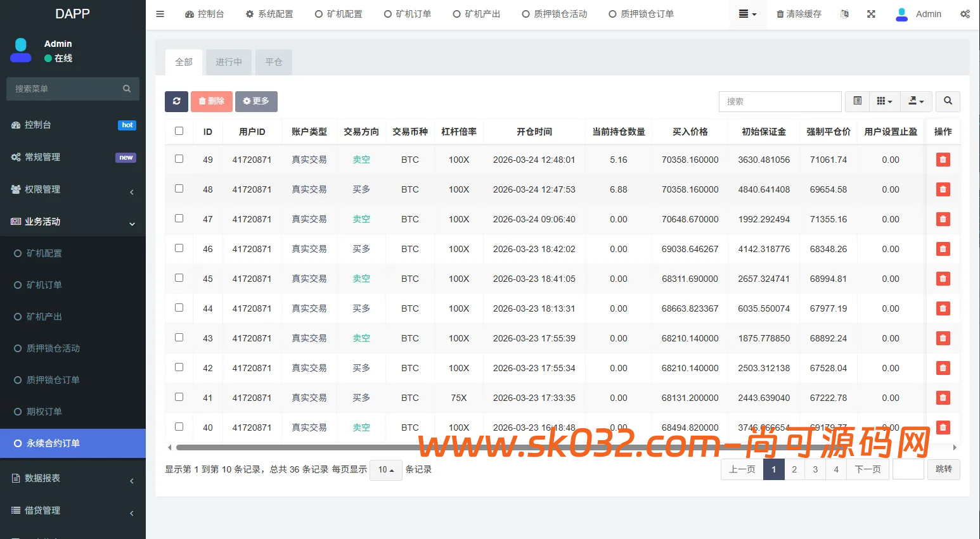Viewport: 980px width, 539px height.
Task: Delete order row with ID 41
Action: tap(943, 398)
